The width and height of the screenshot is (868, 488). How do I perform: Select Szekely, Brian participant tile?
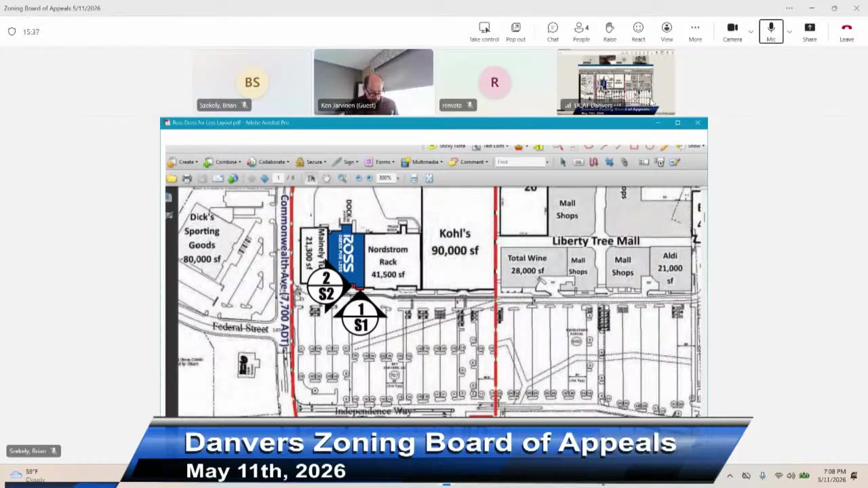pos(252,82)
